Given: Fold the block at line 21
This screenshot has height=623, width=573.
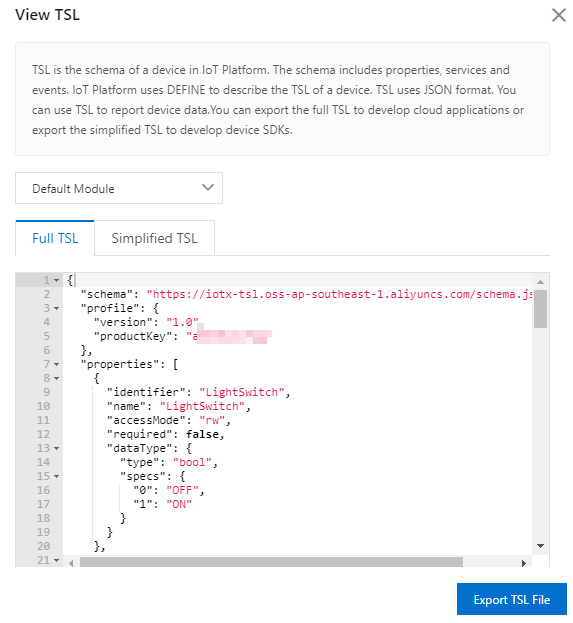Looking at the screenshot, I should tap(57, 560).
